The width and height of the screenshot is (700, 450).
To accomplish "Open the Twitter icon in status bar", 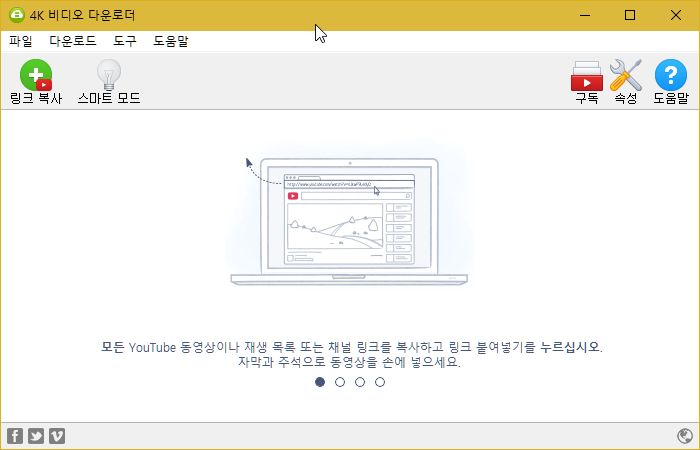I will pos(36,436).
